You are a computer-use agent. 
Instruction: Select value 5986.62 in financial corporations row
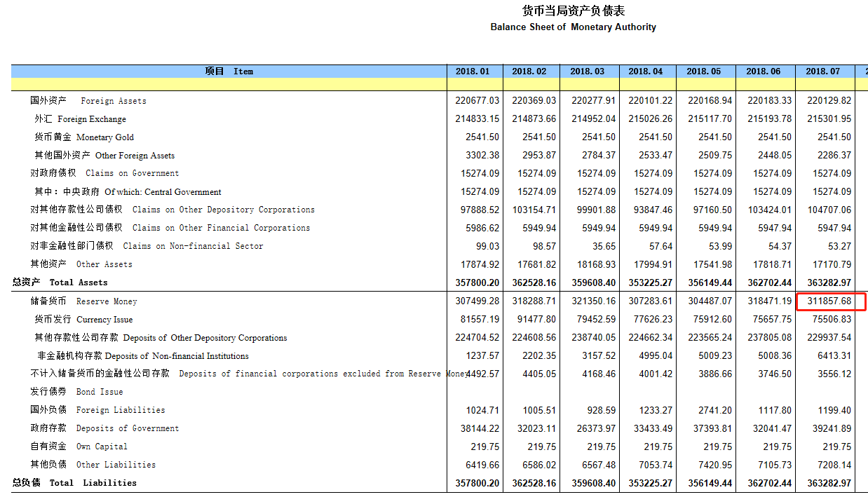coord(483,228)
